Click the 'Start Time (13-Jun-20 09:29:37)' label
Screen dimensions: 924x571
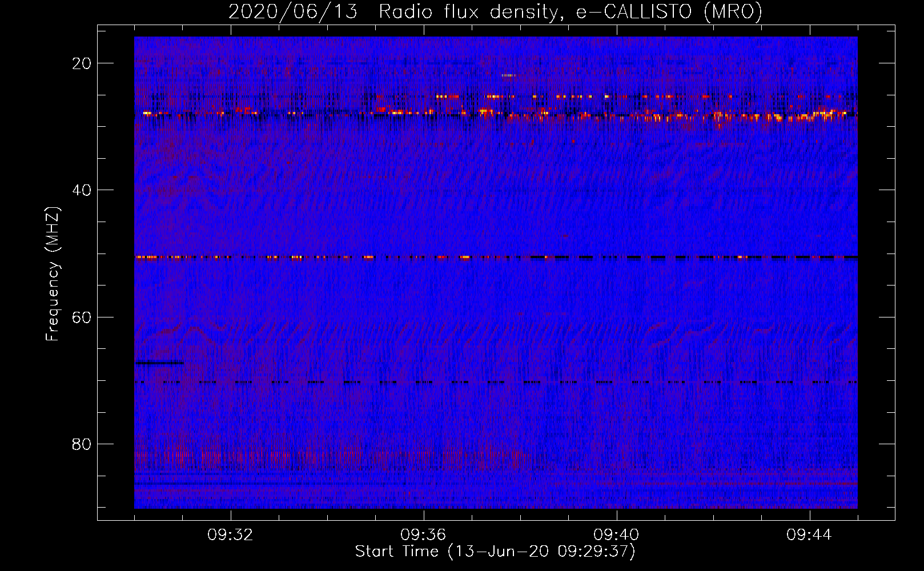[495, 552]
